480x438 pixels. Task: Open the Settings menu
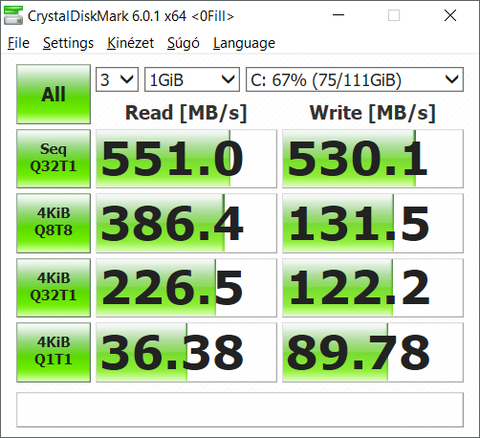coord(68,43)
